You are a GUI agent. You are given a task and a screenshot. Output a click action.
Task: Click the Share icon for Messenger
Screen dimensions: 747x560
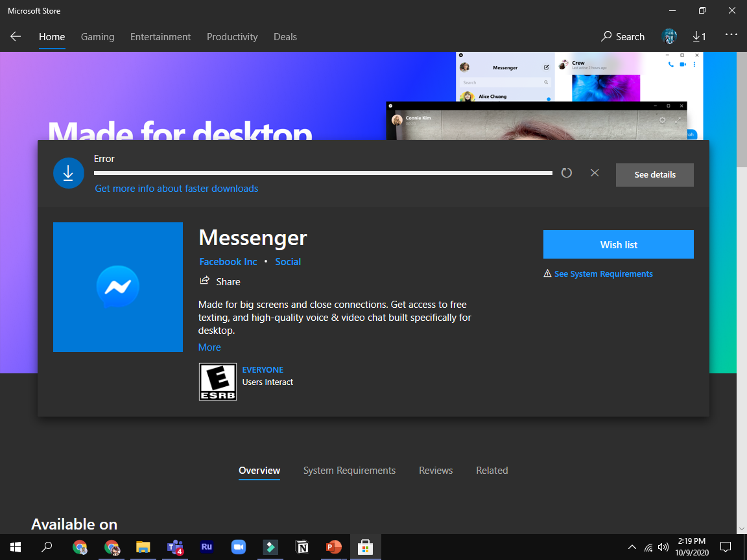(204, 281)
